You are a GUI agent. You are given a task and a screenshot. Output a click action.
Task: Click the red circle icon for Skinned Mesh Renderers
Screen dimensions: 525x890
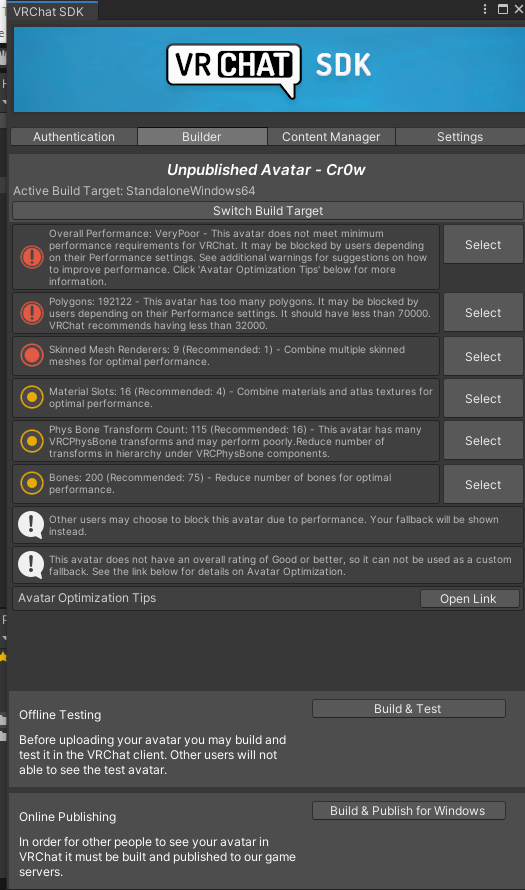click(32, 355)
